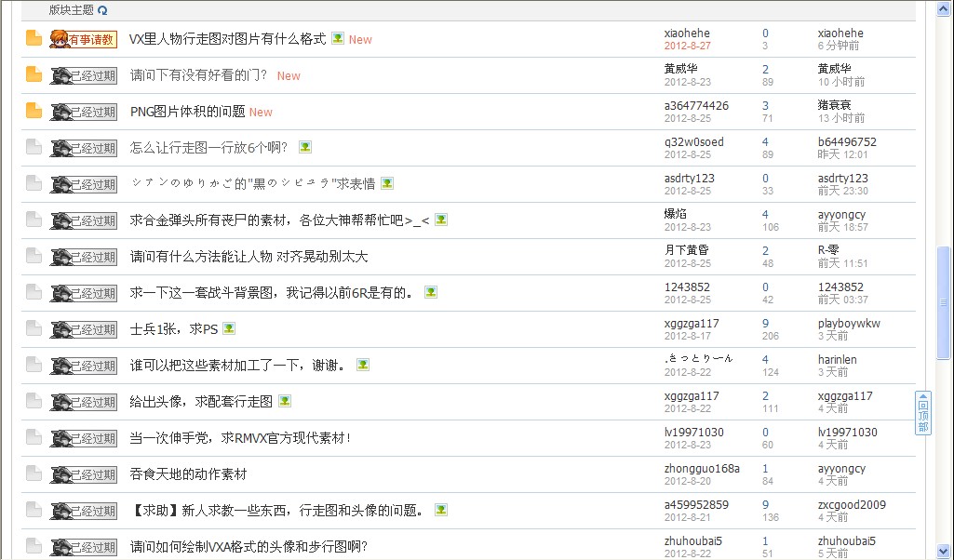The width and height of the screenshot is (954, 560).
Task: Open thread VX里人物行走图对图片有什么格式
Action: (x=227, y=39)
